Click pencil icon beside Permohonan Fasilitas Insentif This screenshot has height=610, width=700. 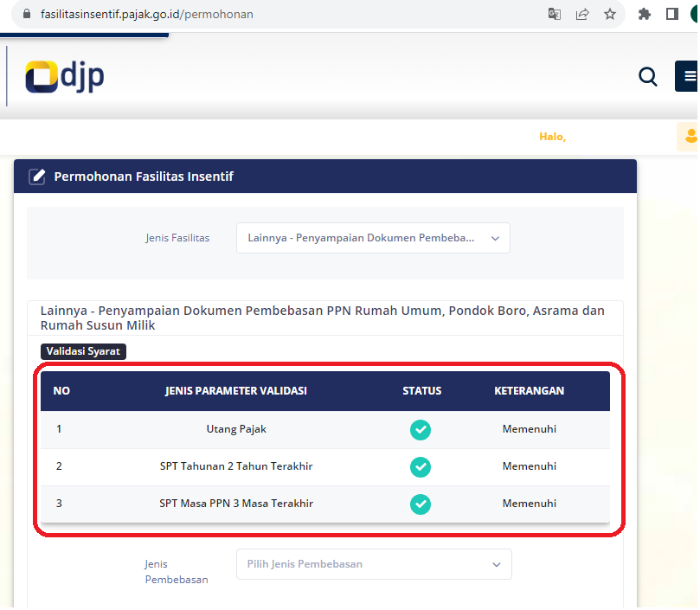(x=37, y=177)
